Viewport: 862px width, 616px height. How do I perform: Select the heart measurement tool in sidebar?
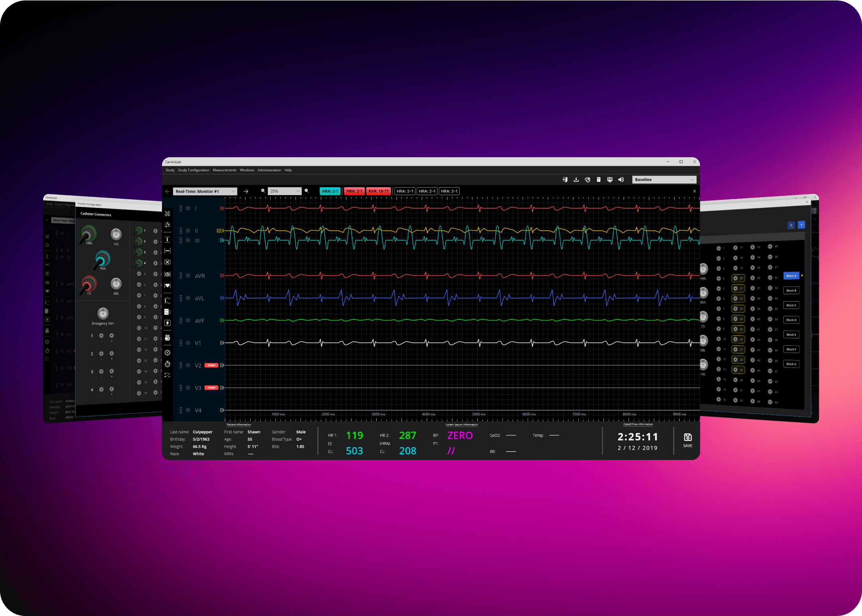pos(168,286)
